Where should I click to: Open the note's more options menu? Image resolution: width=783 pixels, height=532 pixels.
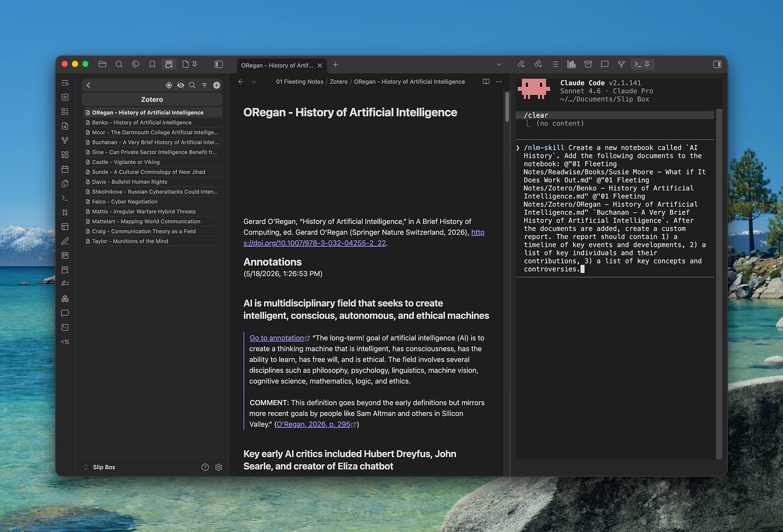coord(499,82)
